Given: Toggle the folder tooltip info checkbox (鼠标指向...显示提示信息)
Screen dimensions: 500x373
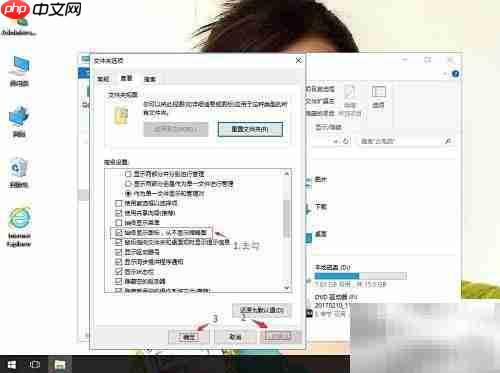Looking at the screenshot, I should click(x=118, y=242).
